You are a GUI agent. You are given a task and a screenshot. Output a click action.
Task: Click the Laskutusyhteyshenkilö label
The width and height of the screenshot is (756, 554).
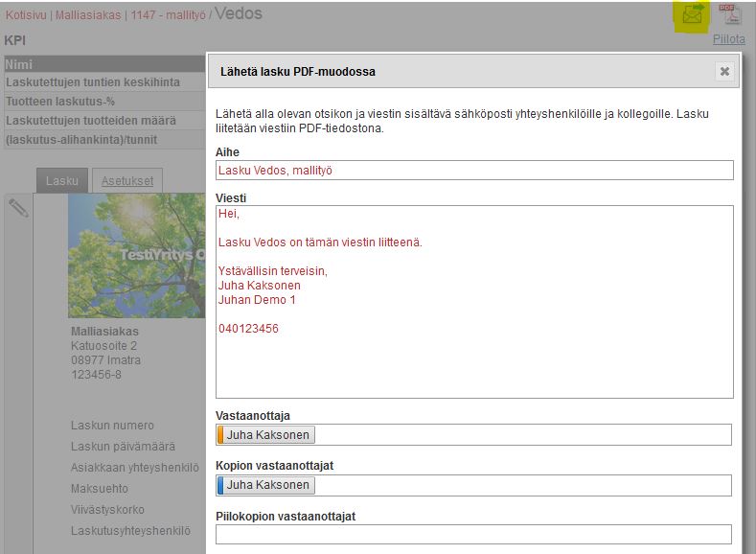[130, 531]
